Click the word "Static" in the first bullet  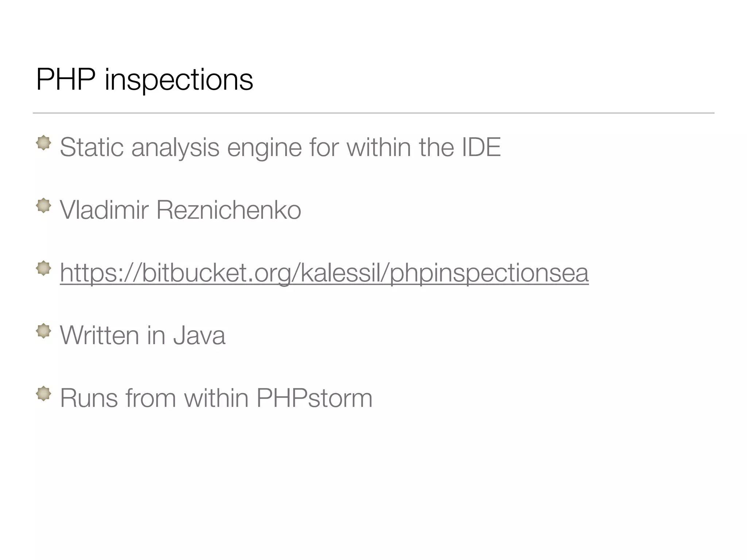coord(92,147)
